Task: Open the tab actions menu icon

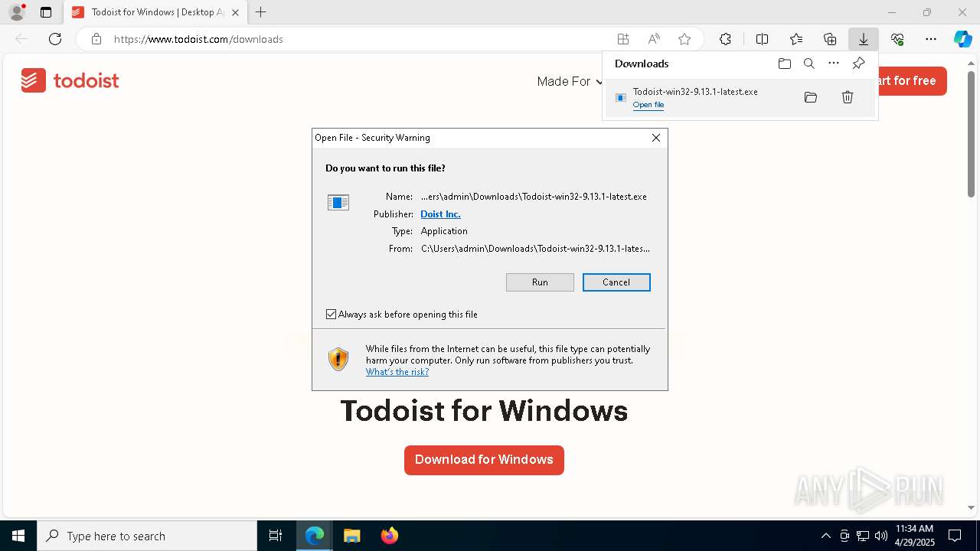Action: pos(46,12)
